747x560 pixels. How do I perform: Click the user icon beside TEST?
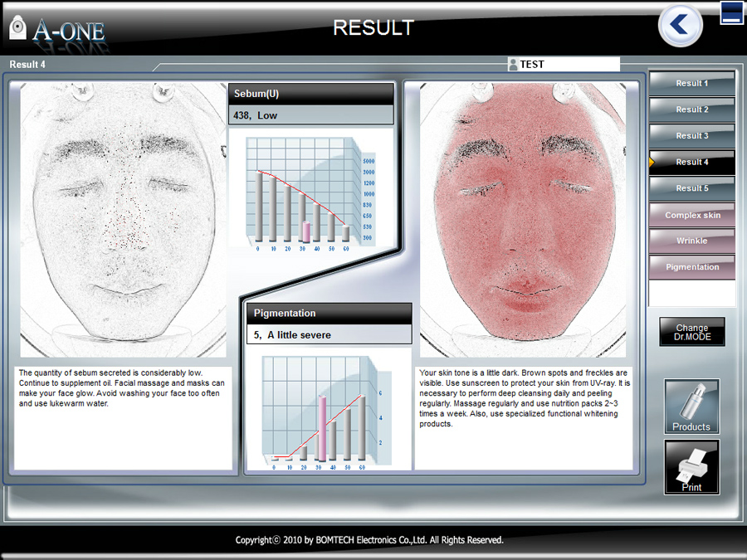(x=513, y=64)
